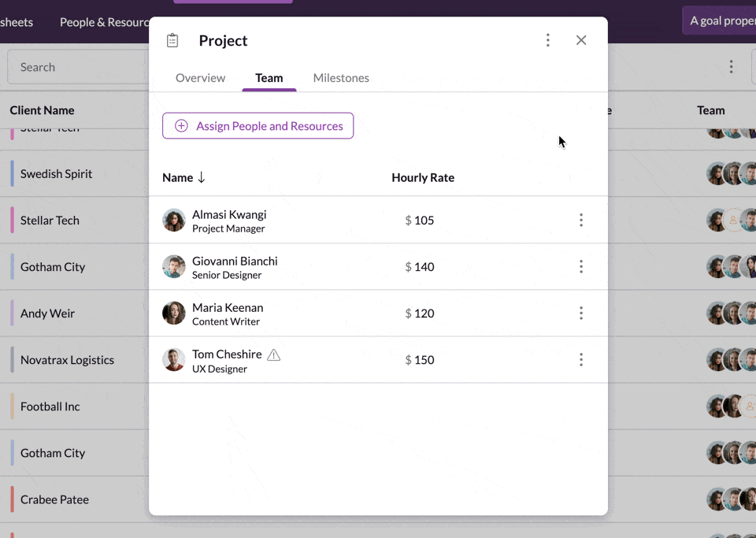Open Almasi Kwangi row options menu
This screenshot has width=756, height=538.
click(x=581, y=220)
